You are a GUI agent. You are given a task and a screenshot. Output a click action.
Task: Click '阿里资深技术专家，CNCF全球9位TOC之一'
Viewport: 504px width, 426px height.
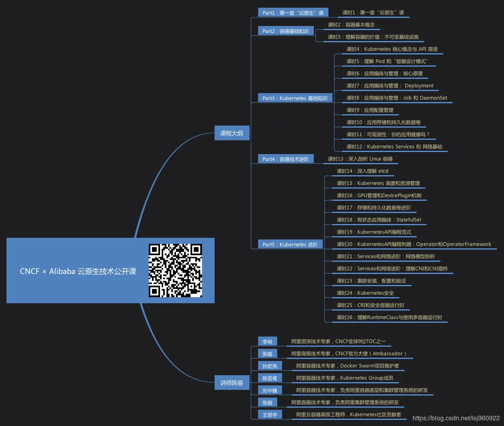tap(339, 341)
